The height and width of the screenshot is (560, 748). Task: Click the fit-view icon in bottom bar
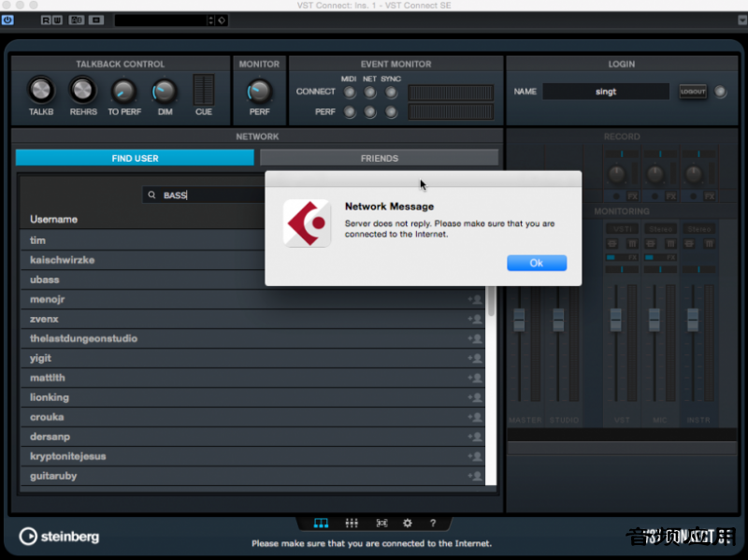click(x=381, y=524)
